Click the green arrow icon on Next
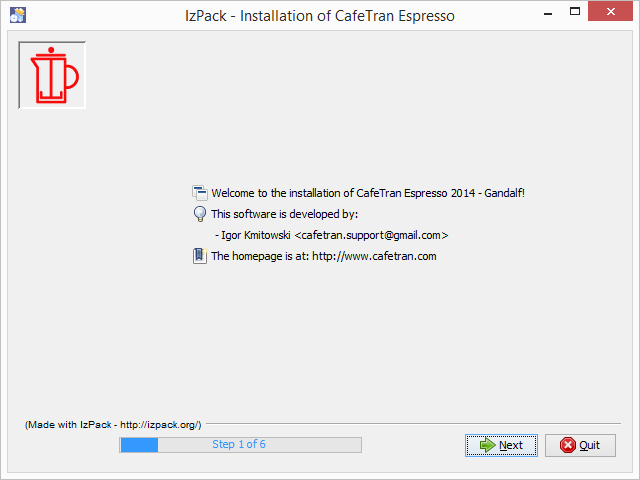The height and width of the screenshot is (480, 640). click(487, 445)
